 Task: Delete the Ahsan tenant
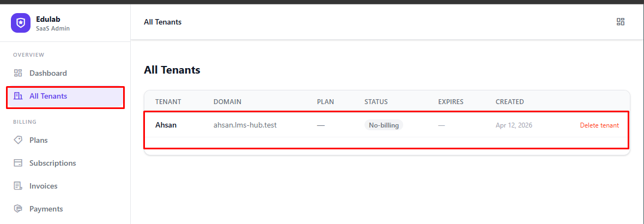[599, 125]
